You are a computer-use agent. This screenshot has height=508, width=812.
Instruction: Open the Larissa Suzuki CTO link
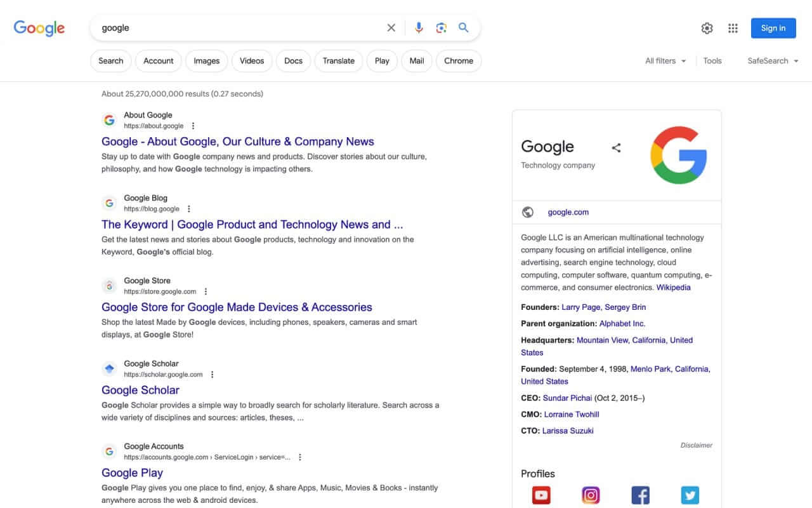(x=568, y=431)
